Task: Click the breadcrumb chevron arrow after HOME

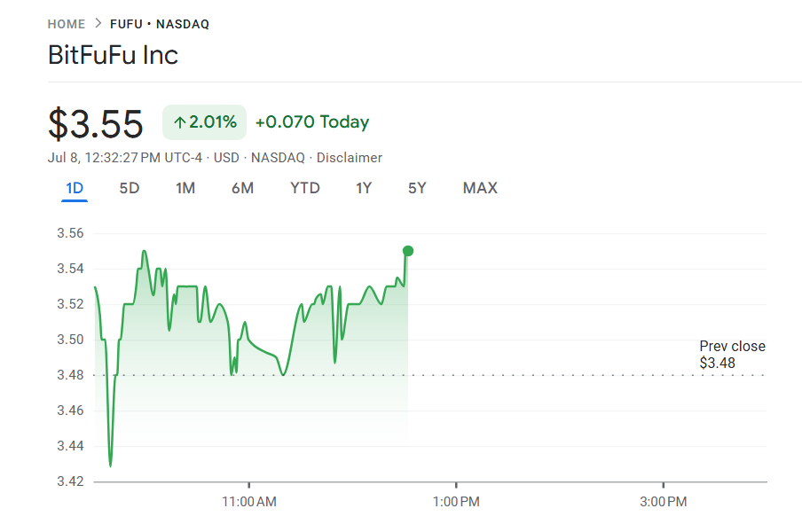Action: [98, 24]
